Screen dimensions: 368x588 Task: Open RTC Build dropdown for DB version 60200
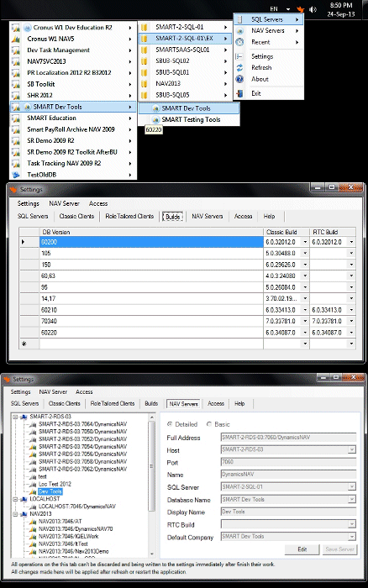pos(351,242)
